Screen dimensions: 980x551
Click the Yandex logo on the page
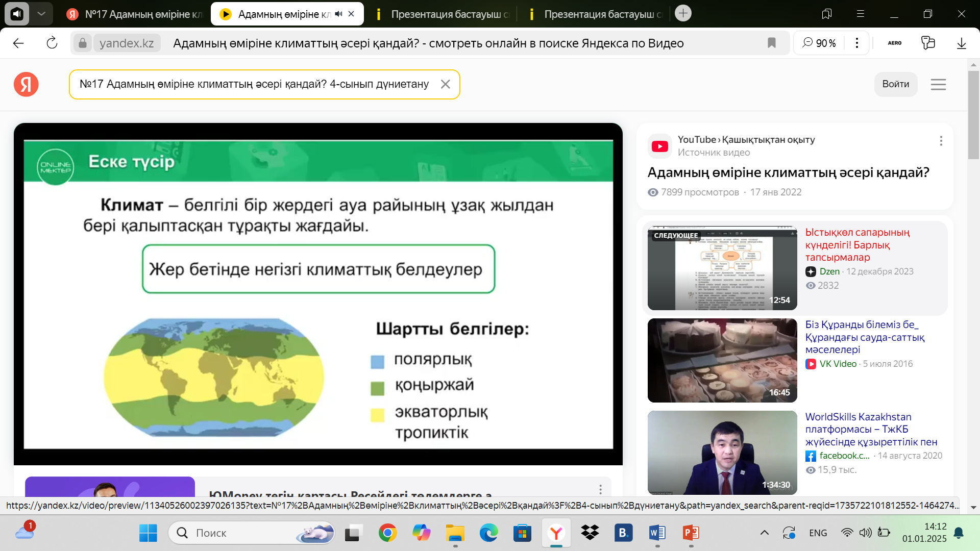tap(26, 84)
